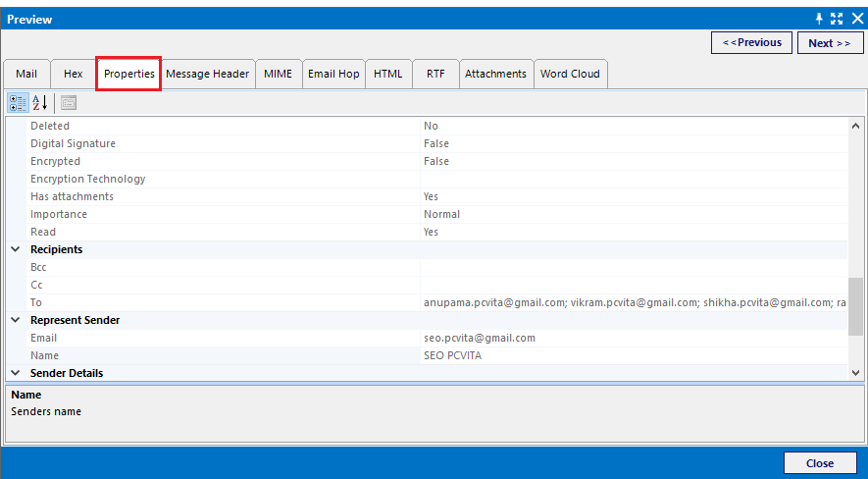Click Has attachments Yes value
This screenshot has height=479, width=868.
coord(431,196)
